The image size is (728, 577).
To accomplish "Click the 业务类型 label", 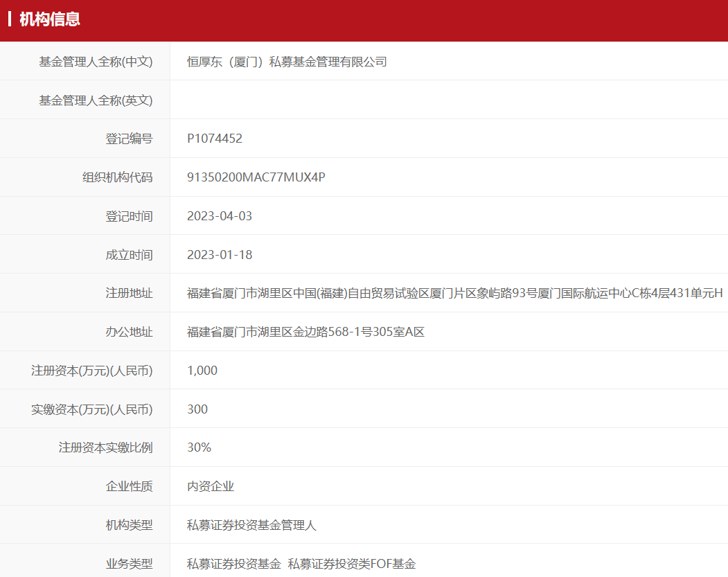I will click(x=129, y=564).
